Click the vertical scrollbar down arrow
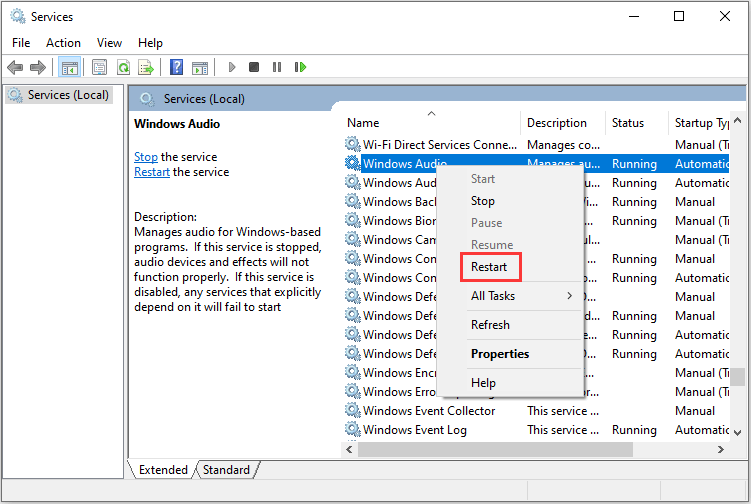The image size is (751, 504). click(x=737, y=433)
